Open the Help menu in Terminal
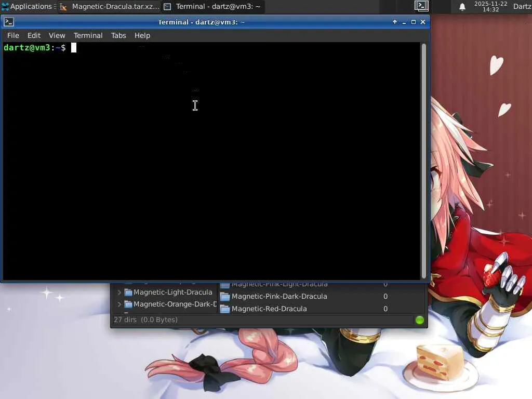The height and width of the screenshot is (399, 532). (x=142, y=35)
